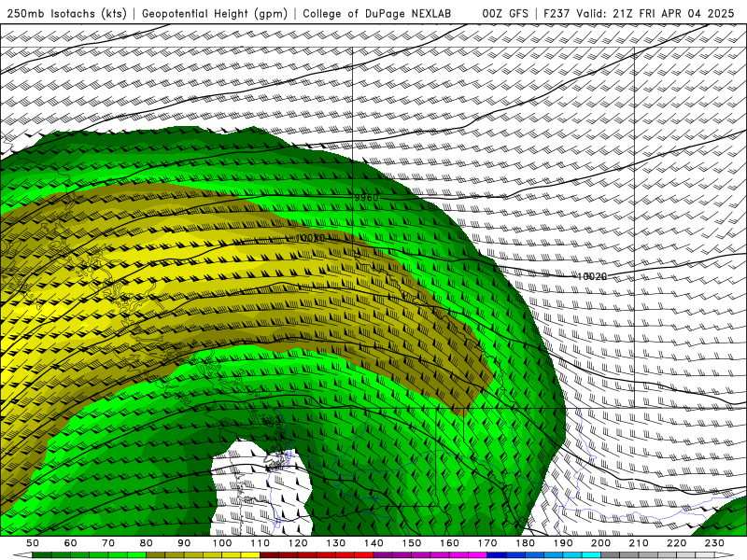The image size is (747, 560).
Task: Click the 10020 height contour label
Action: click(592, 276)
